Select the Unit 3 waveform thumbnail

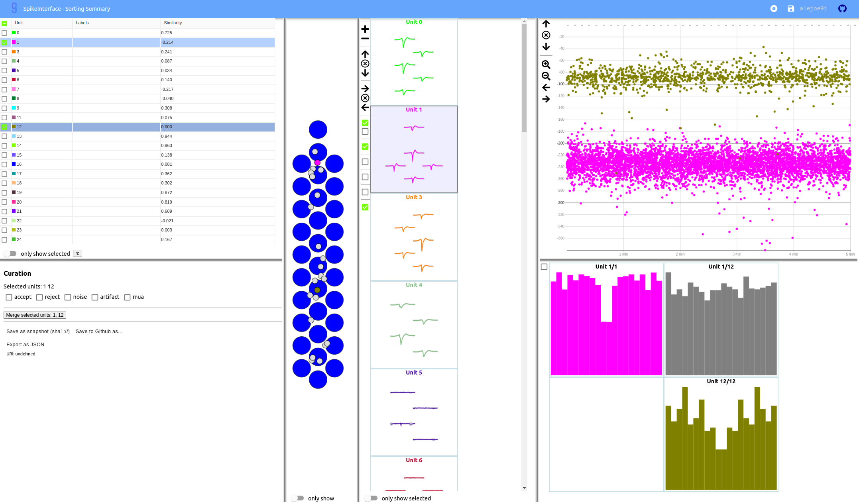(x=414, y=237)
